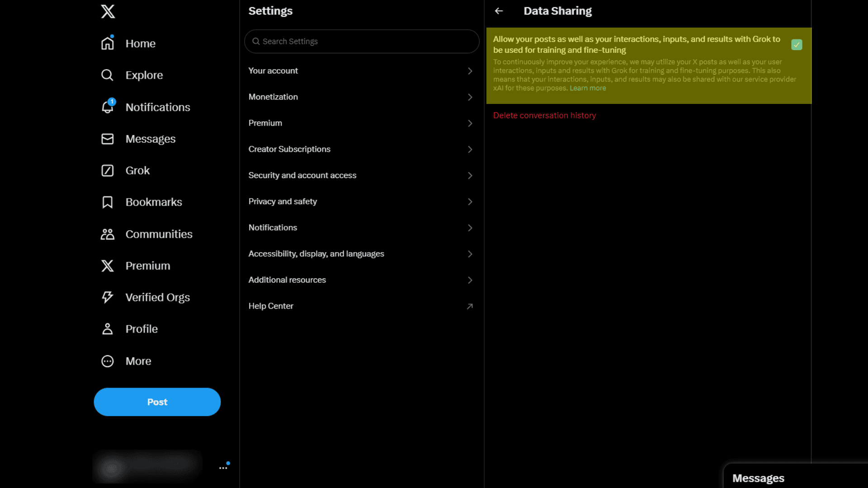This screenshot has height=488, width=868.
Task: Select Accessibility, display, and languages item
Action: 316,253
